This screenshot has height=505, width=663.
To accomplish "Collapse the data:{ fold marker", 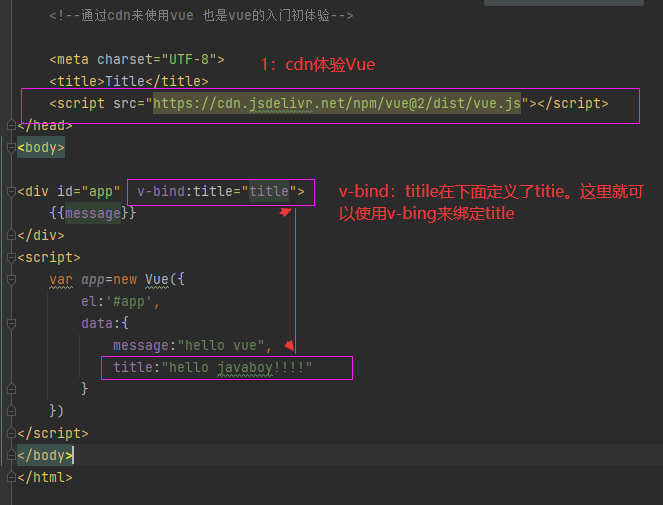I will pos(11,324).
